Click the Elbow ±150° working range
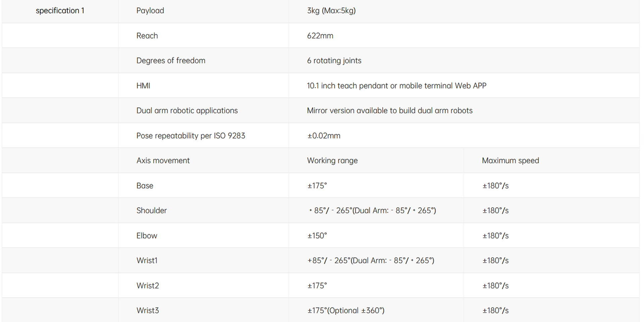The width and height of the screenshot is (644, 322). pos(317,236)
